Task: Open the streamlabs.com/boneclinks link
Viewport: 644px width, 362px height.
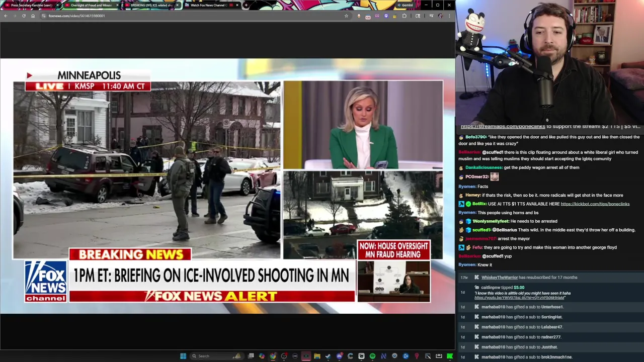Action: pyautogui.click(x=503, y=126)
